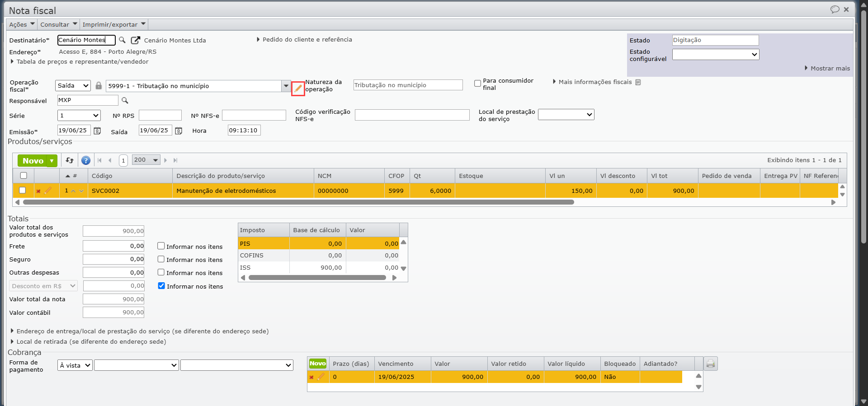The width and height of the screenshot is (868, 406).
Task: Click the Novo button in Produtos/serviços
Action: click(33, 161)
